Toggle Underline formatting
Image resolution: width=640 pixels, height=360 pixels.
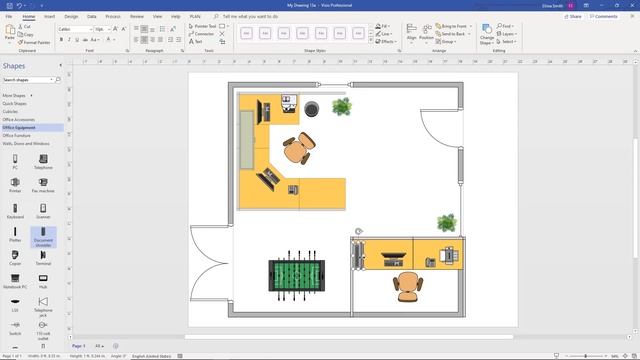(77, 40)
